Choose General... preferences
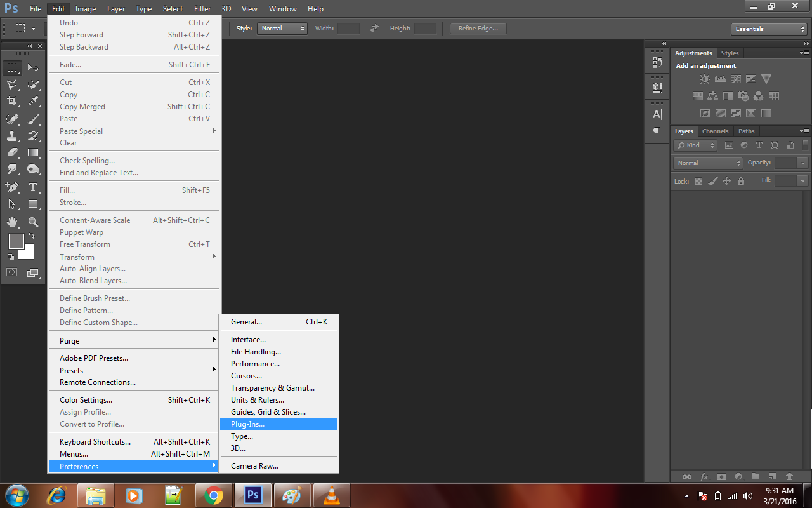Screen dimensions: 812x508 278,322
